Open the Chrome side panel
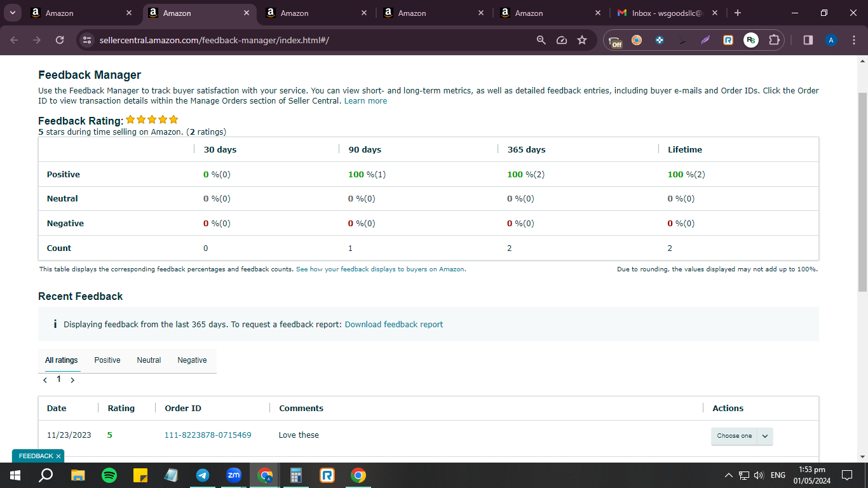Image resolution: width=868 pixels, height=488 pixels. (x=808, y=40)
